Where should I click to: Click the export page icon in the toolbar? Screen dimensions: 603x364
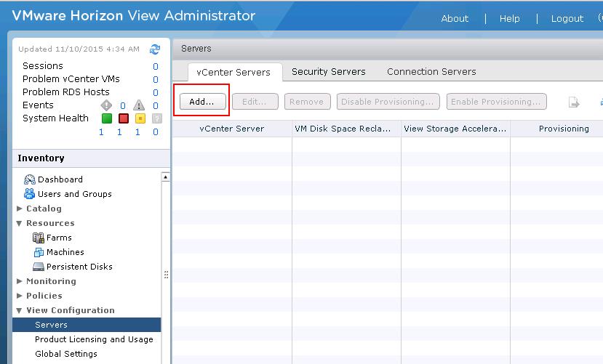tap(574, 102)
